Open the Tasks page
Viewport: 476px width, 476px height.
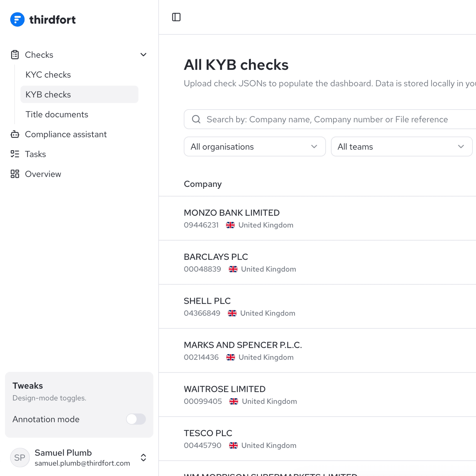(x=36, y=154)
